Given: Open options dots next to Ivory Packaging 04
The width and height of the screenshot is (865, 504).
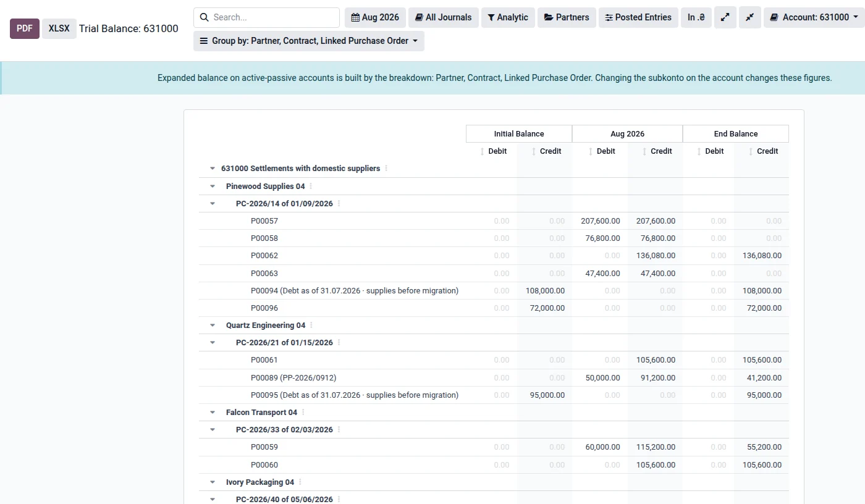Looking at the screenshot, I should coord(300,482).
